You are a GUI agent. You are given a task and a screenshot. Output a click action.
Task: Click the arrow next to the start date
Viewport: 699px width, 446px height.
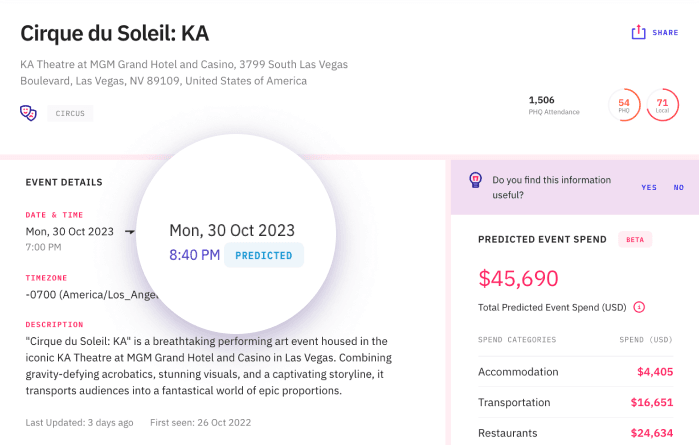[129, 232]
